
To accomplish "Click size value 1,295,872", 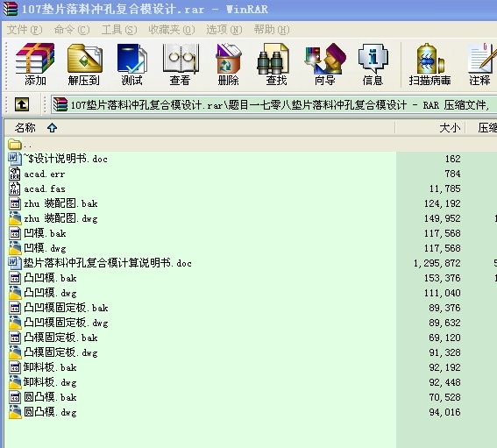I will (x=437, y=263).
